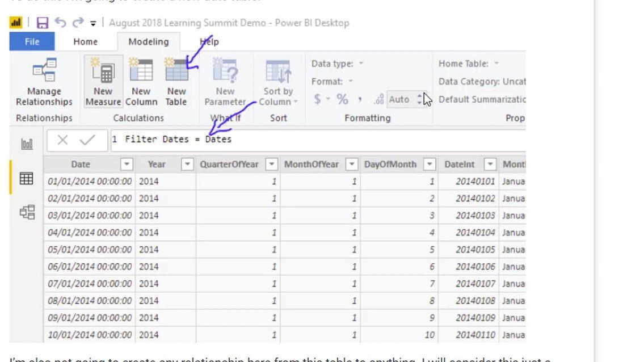Click DayOfMonth cell with value 7
The height and width of the screenshot is (362, 644).
(399, 284)
